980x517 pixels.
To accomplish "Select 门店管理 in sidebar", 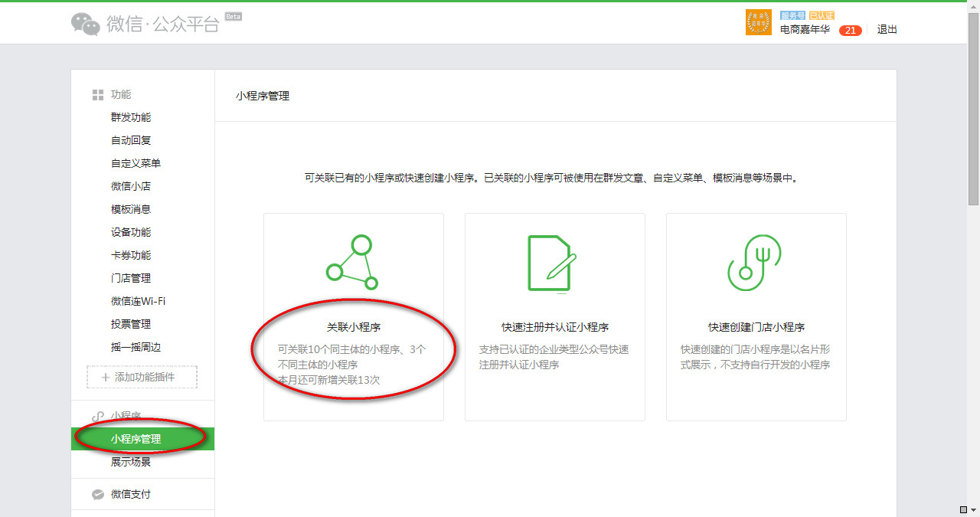I will click(x=131, y=279).
